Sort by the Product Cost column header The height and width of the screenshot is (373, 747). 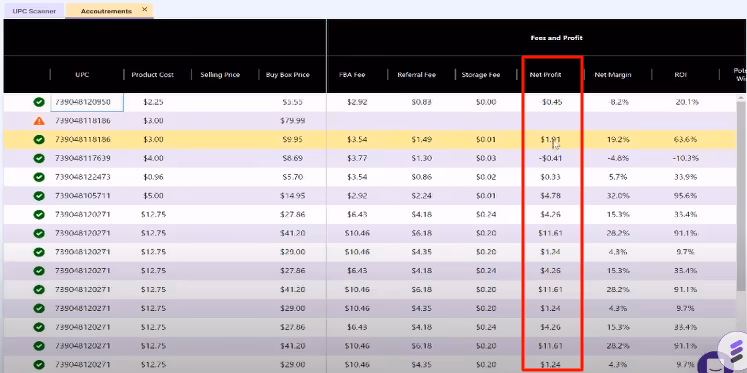pos(152,75)
